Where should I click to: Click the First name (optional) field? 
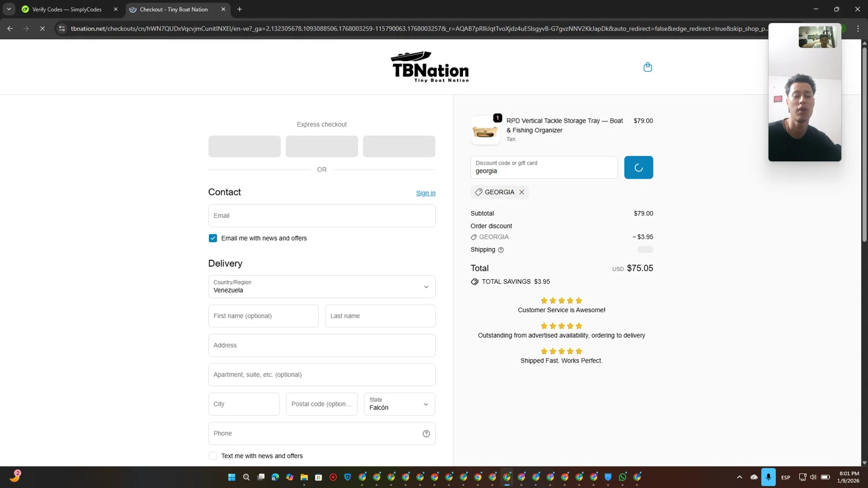point(263,316)
